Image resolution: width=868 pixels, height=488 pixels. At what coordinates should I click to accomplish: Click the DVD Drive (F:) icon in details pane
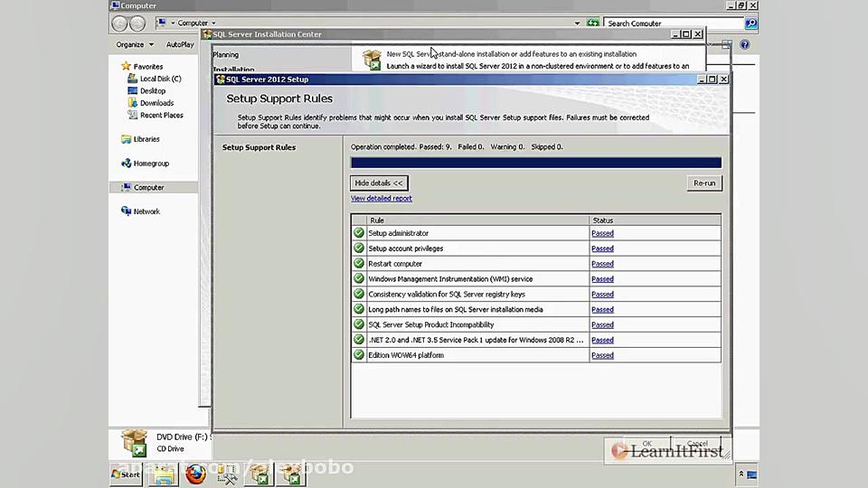[x=135, y=443]
